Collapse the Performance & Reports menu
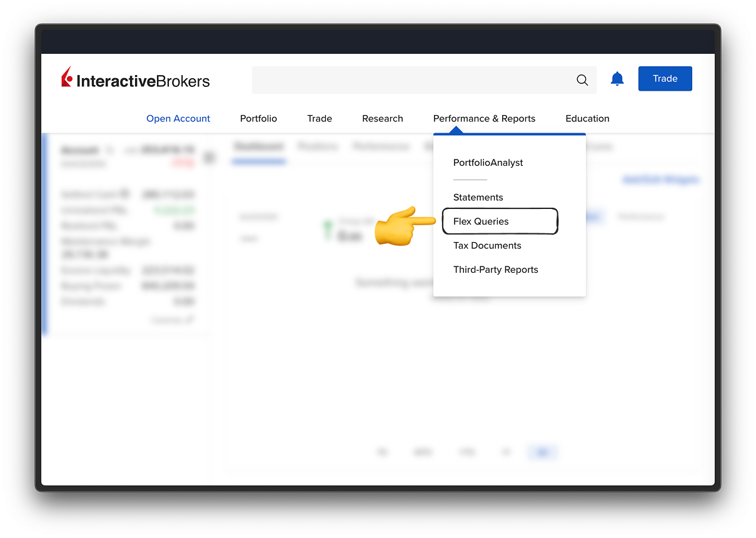The image size is (756, 538). pyautogui.click(x=484, y=118)
